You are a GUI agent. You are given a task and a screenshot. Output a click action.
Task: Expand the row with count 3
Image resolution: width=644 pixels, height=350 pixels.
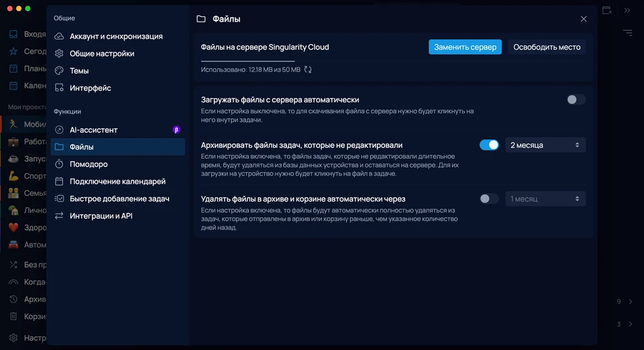pos(630,324)
